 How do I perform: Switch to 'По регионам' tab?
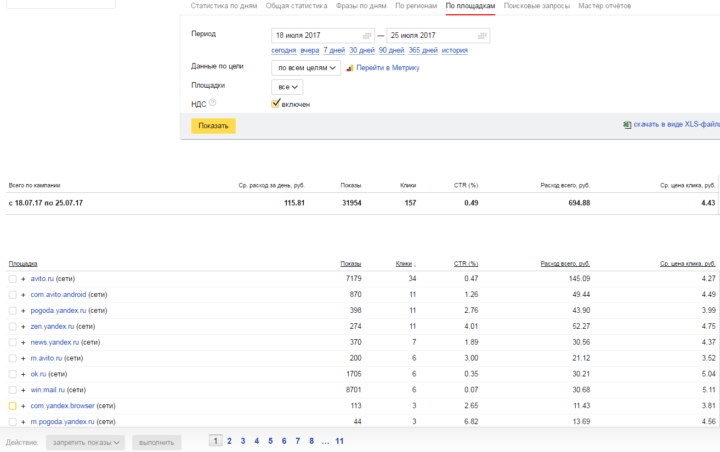point(416,6)
